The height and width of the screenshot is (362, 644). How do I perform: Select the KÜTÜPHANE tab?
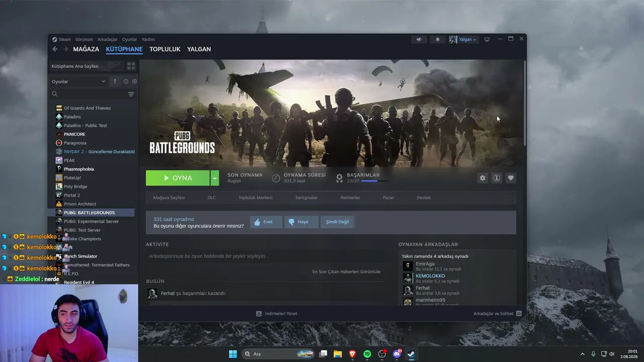coord(124,49)
